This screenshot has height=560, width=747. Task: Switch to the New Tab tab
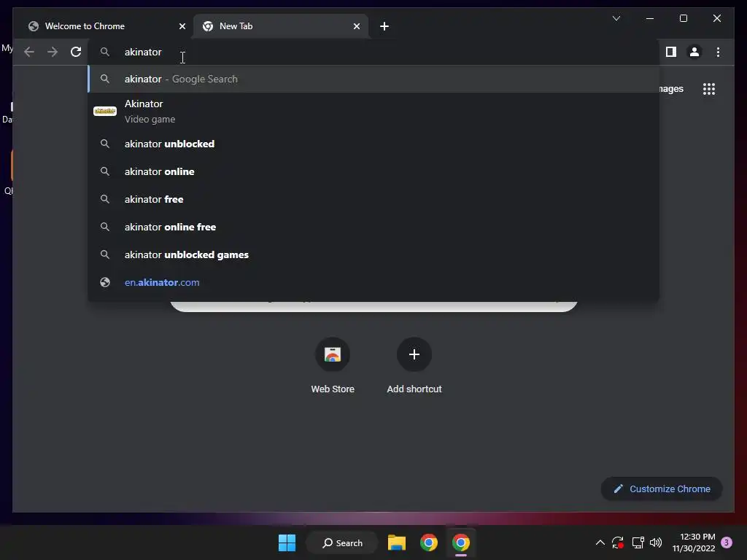point(281,26)
